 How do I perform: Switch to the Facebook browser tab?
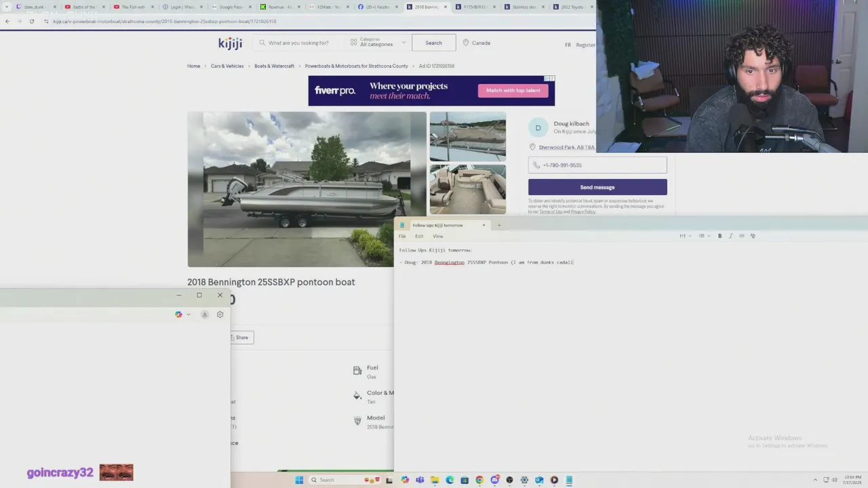(378, 7)
